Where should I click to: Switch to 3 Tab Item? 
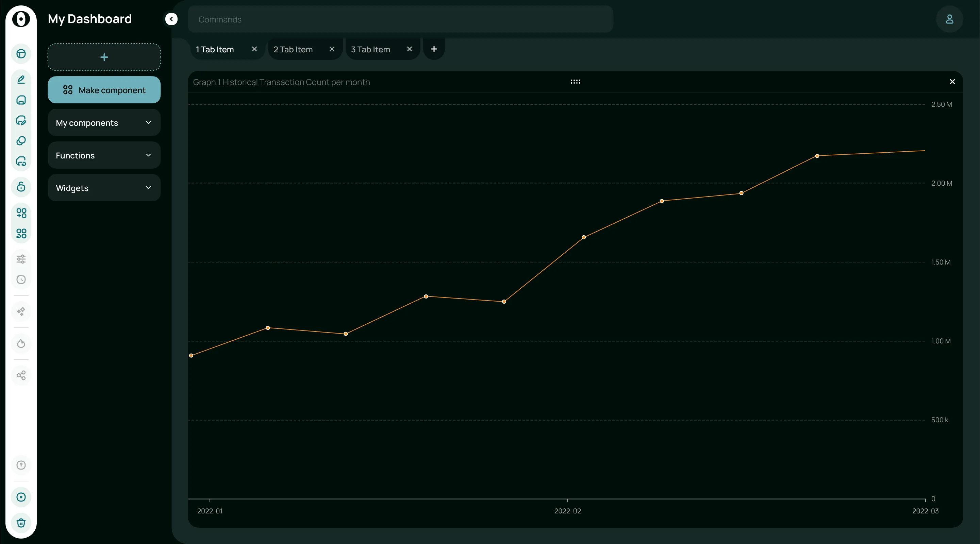click(x=370, y=49)
